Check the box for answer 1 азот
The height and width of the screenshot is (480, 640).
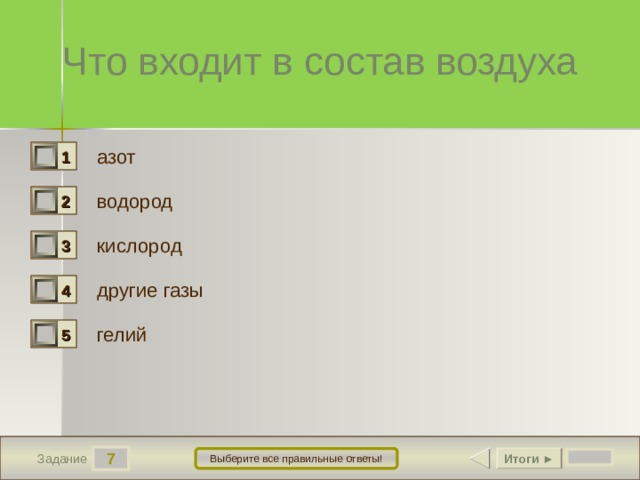click(44, 156)
